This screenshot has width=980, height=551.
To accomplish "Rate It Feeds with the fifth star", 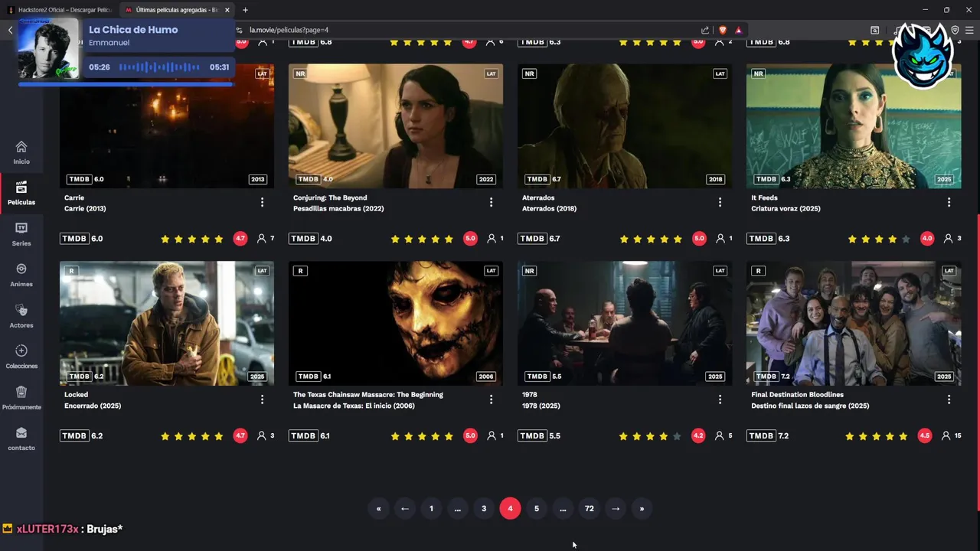I will (x=906, y=239).
